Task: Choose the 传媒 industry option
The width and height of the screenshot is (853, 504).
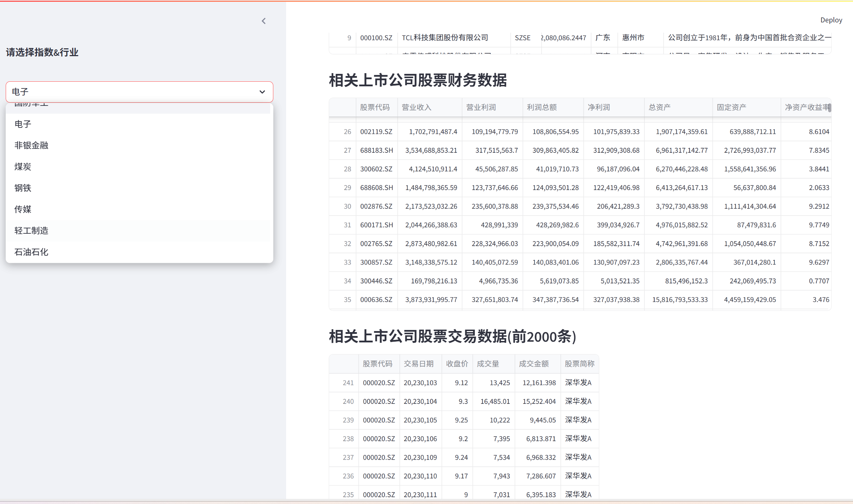Action: pos(23,209)
